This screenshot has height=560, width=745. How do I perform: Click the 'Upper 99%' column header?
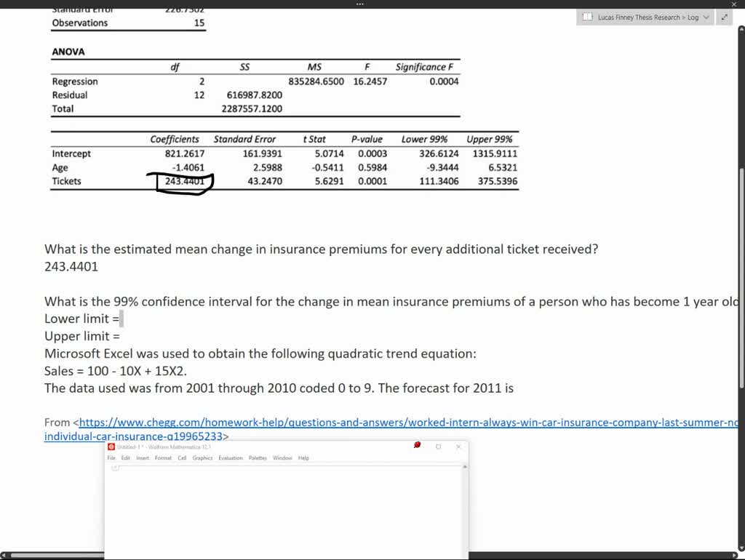pos(490,139)
